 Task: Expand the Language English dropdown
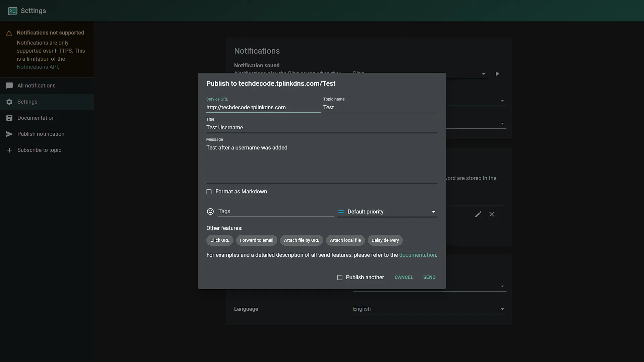[x=429, y=309]
